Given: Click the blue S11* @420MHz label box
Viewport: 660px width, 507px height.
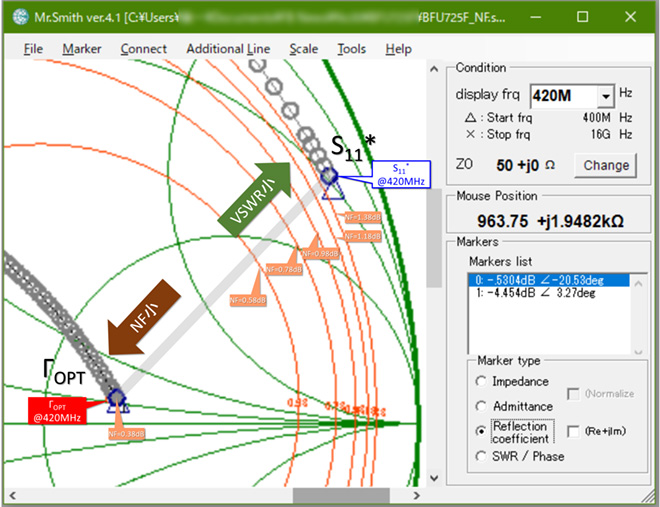Looking at the screenshot, I should tap(400, 175).
